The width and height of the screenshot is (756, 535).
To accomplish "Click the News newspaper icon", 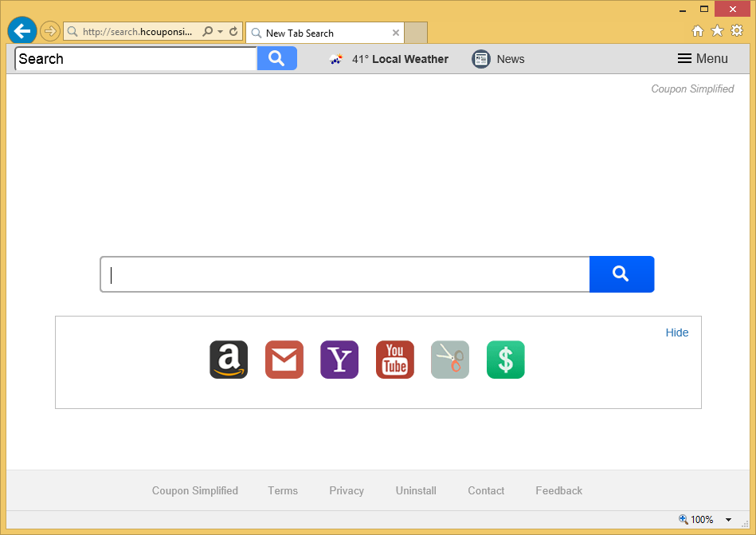I will [480, 59].
